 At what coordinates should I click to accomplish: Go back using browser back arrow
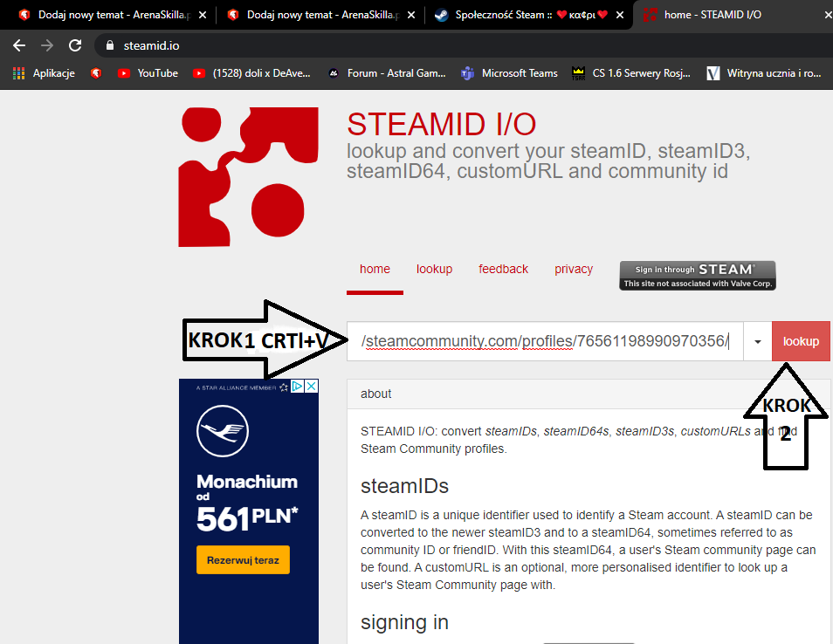(x=19, y=45)
